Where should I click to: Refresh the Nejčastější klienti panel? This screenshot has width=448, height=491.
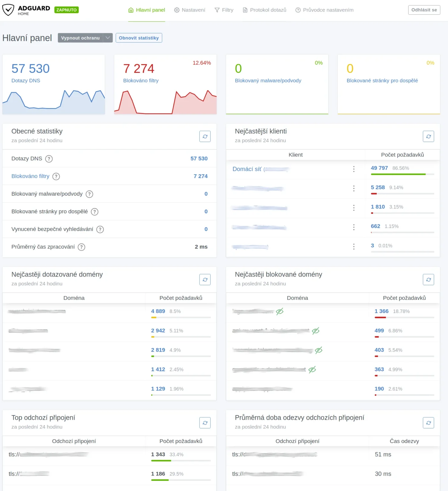point(428,136)
